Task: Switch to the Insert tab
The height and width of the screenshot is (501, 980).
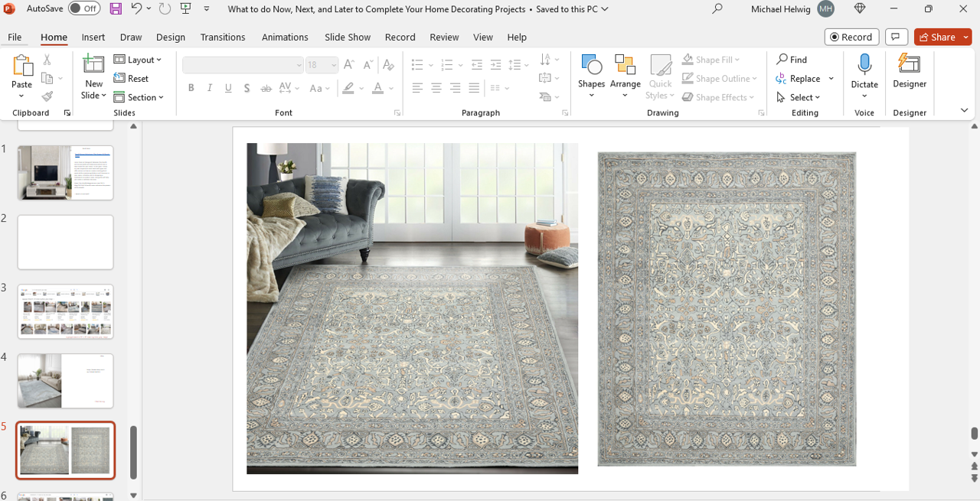Action: 93,37
